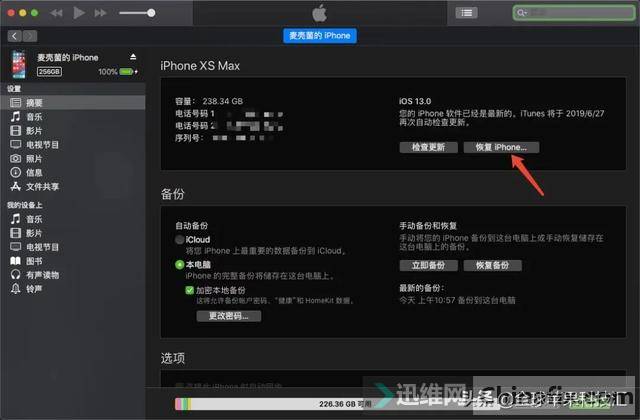Viewport: 640px width, 420px height.
Task: Click the 容量: 238.34 GB text
Action: pos(209,101)
